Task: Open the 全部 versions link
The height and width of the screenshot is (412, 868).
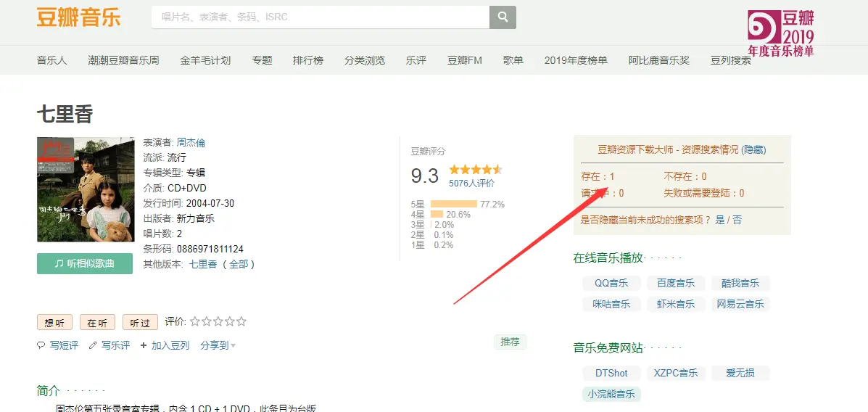Action: click(239, 264)
